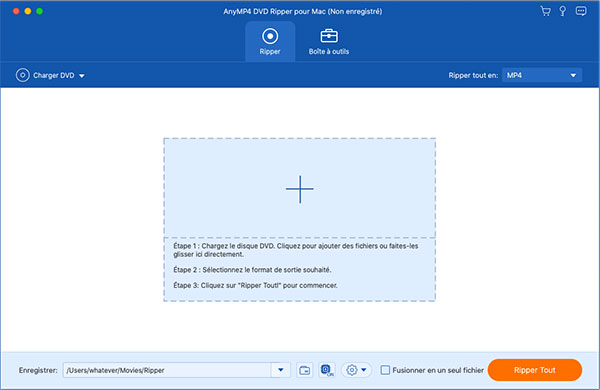The image size is (600, 390).
Task: Open the MP4 output format dropdown
Action: pyautogui.click(x=542, y=75)
